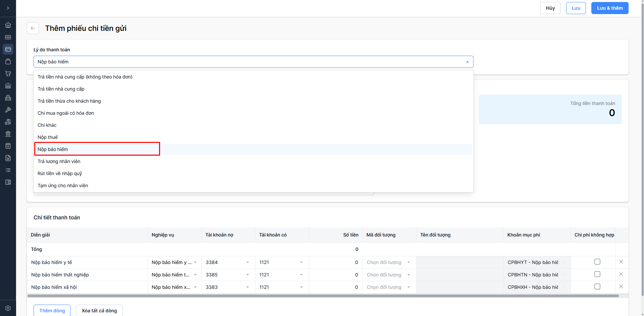Tick the checkbox on the Nộp bảo hiểm y tế row
This screenshot has width=644, height=316.
tap(597, 262)
